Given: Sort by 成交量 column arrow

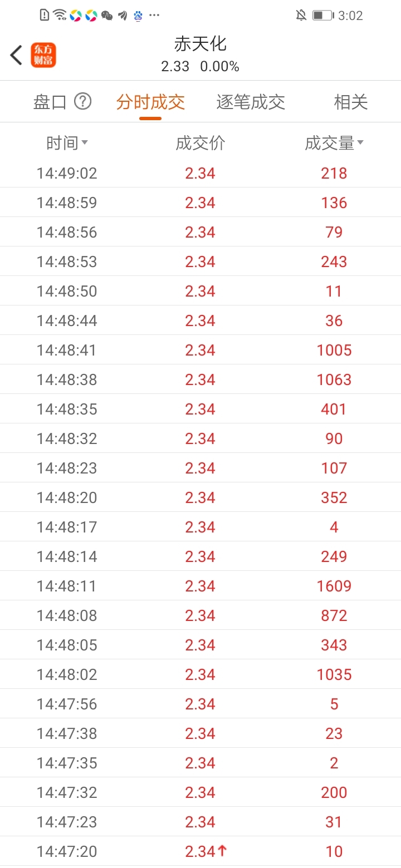Looking at the screenshot, I should [x=360, y=143].
